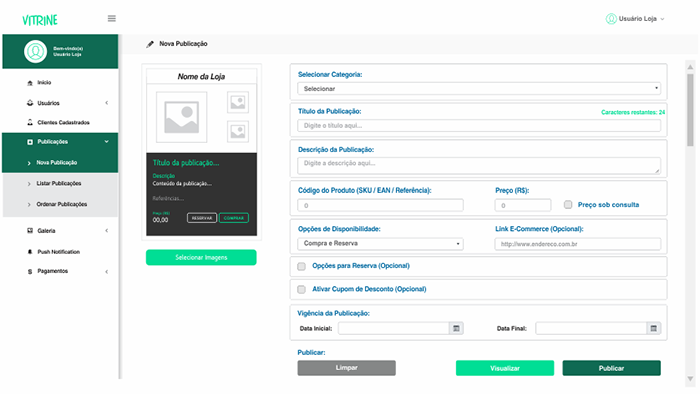Click the scrollbar up arrow
The height and width of the screenshot is (394, 700).
pos(690,67)
